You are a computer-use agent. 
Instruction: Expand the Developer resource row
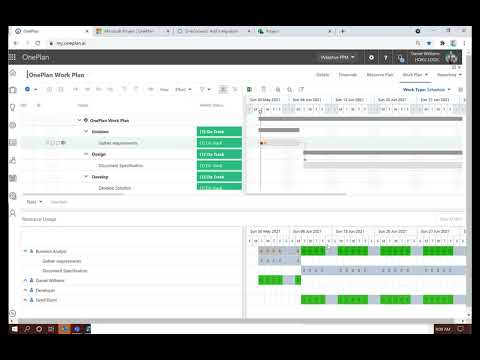[x=25, y=290]
